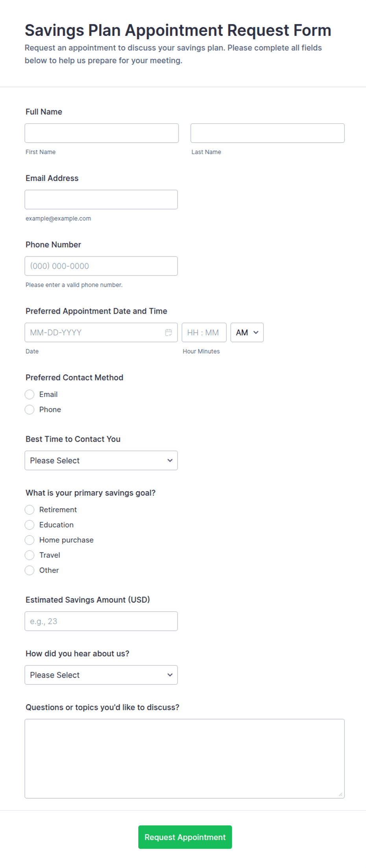
Task: Choose Education savings goal option
Action: (x=30, y=525)
